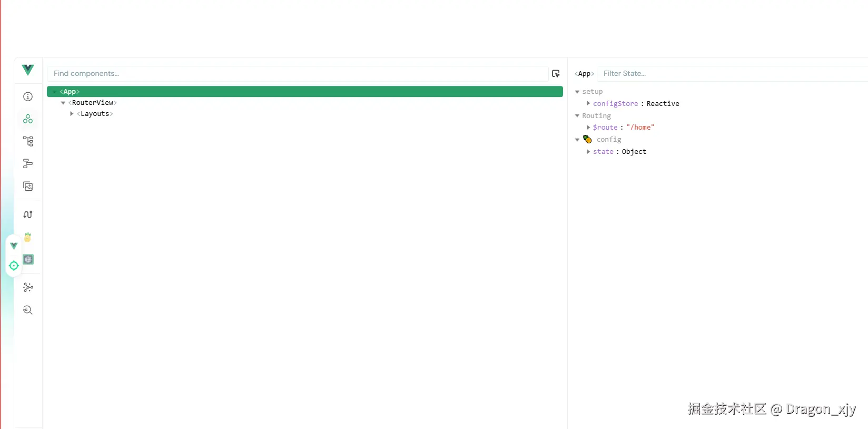Image resolution: width=868 pixels, height=429 pixels.
Task: Open the Inspect search tab
Action: tap(28, 310)
